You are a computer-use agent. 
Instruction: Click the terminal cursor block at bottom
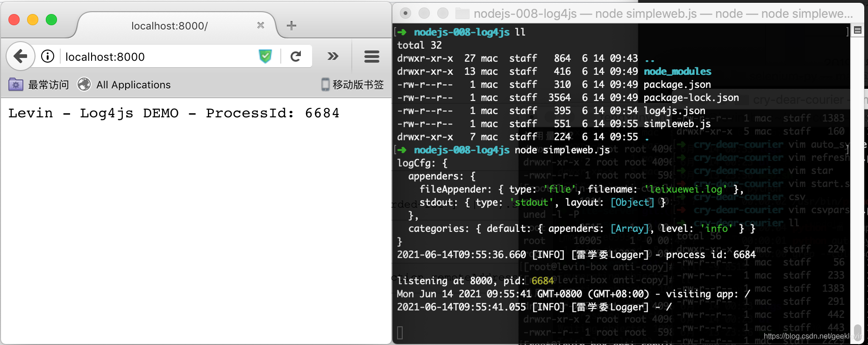click(400, 333)
